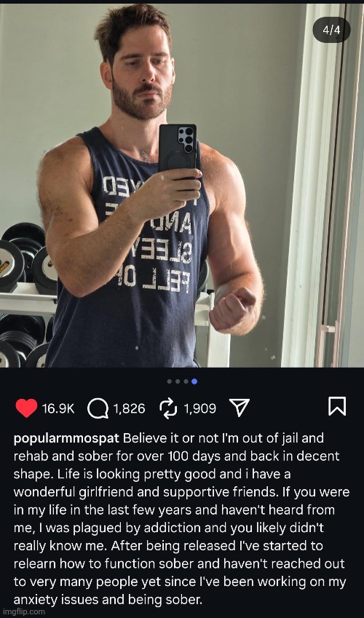Viewport: 364px width, 618px height.
Task: Tap the dumbbell rack in photo
Action: pyautogui.click(x=28, y=292)
